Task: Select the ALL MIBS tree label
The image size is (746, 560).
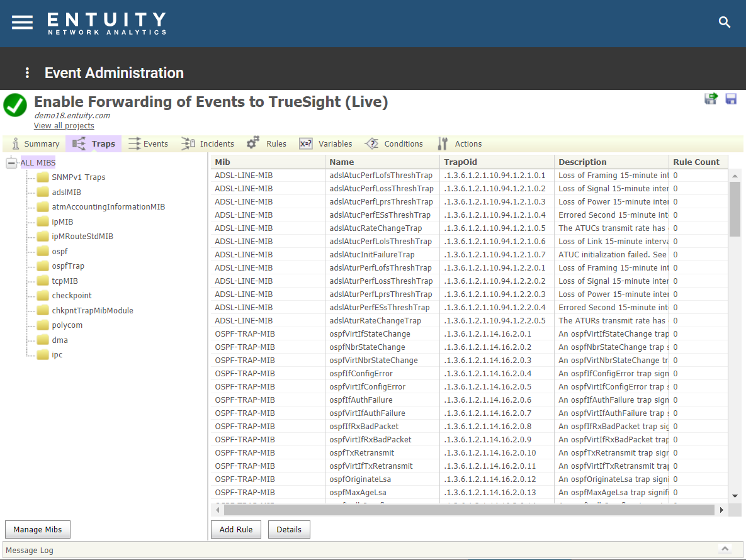Action: point(38,162)
